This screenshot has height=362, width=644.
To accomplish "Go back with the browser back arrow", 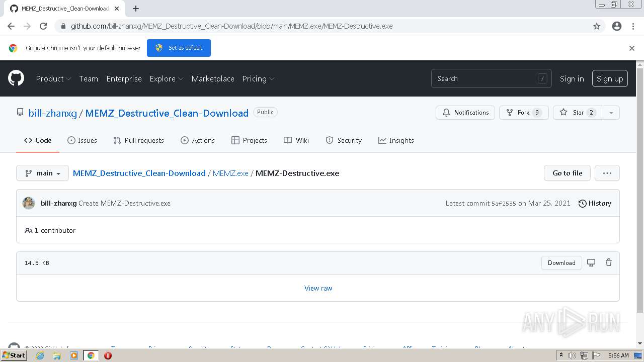I will pyautogui.click(x=11, y=26).
